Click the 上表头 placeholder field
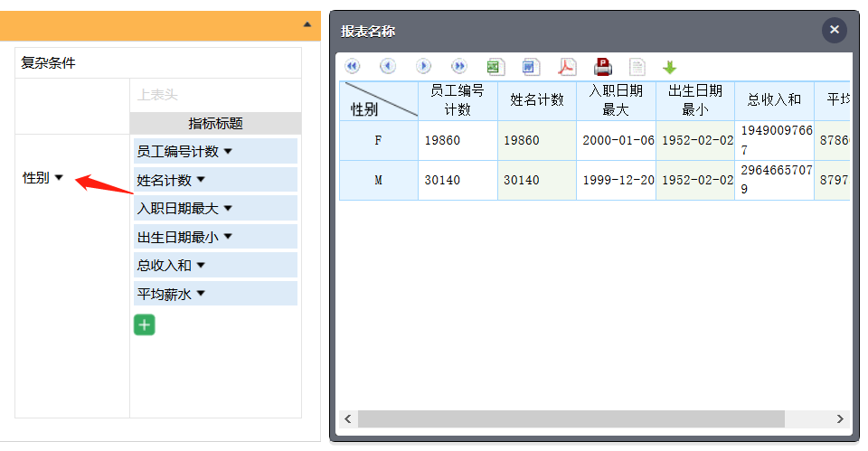 click(x=215, y=95)
